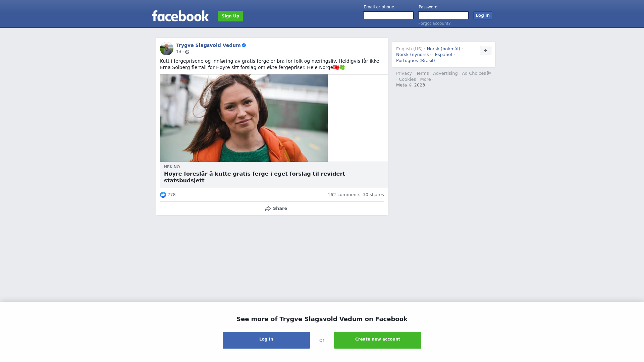
Task: Open the Høyre foreslår article headline
Action: coord(255,177)
